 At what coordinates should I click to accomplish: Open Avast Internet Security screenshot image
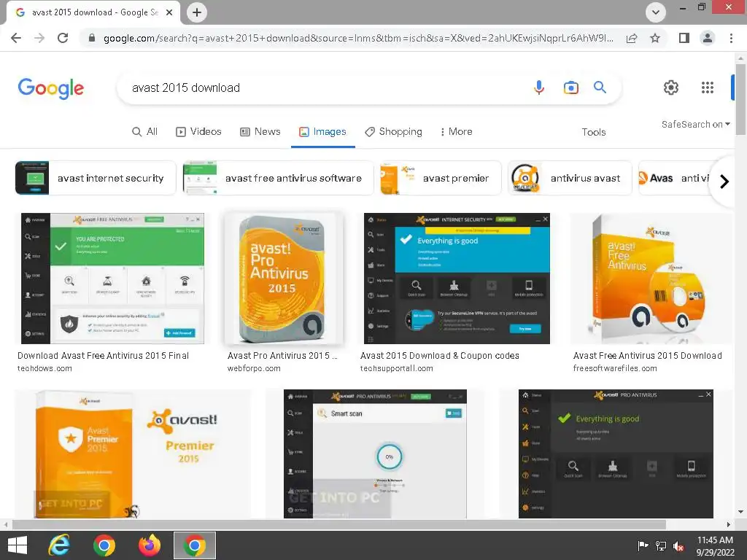(457, 279)
